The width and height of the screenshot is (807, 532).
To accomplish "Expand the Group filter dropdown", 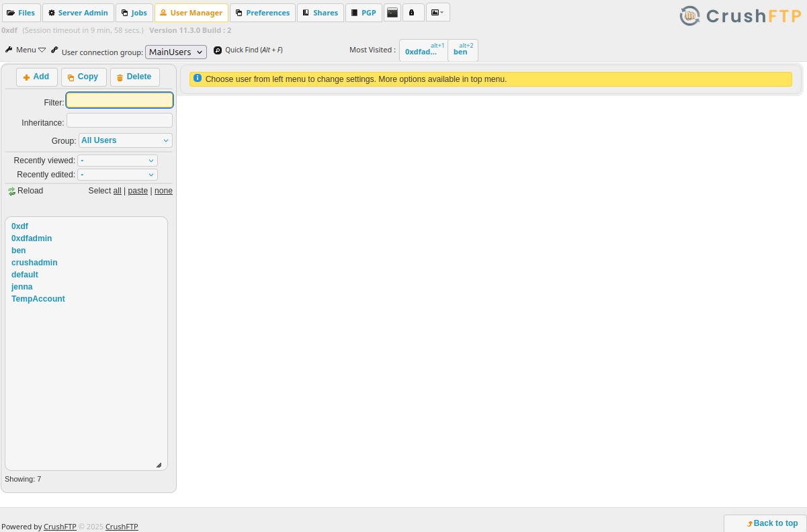I will coord(126,140).
